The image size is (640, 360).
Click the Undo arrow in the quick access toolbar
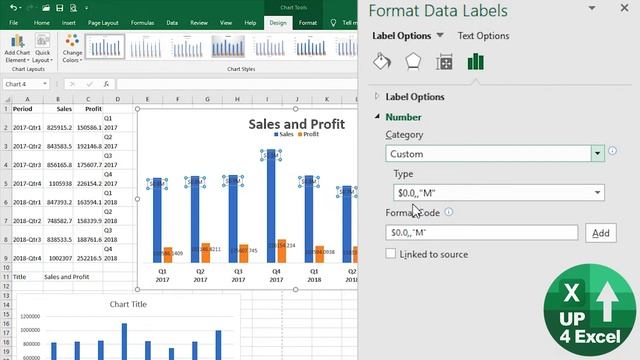(14, 8)
